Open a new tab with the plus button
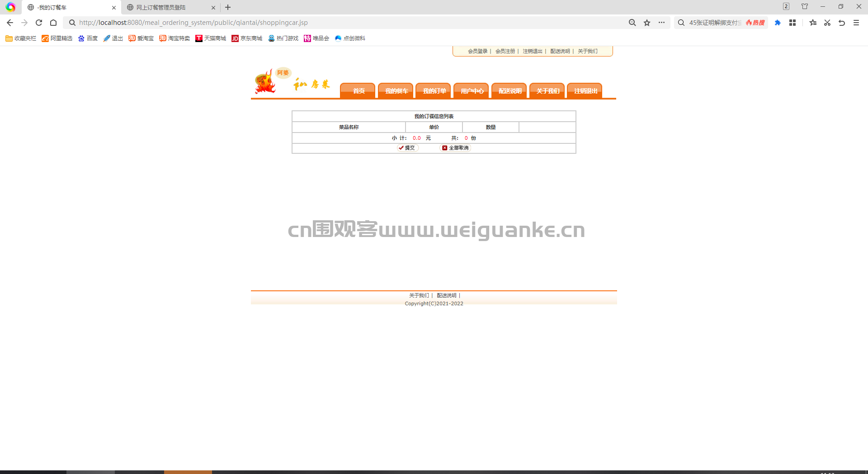The image size is (868, 474). pos(228,7)
